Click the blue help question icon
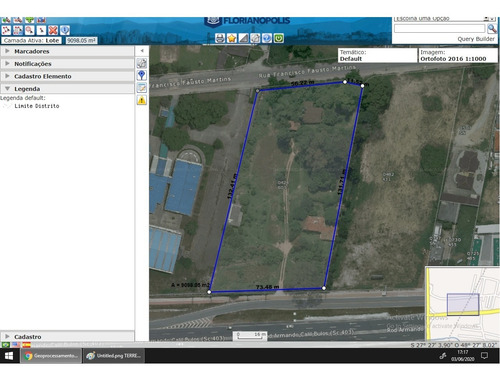The image size is (500, 381). 267,38
